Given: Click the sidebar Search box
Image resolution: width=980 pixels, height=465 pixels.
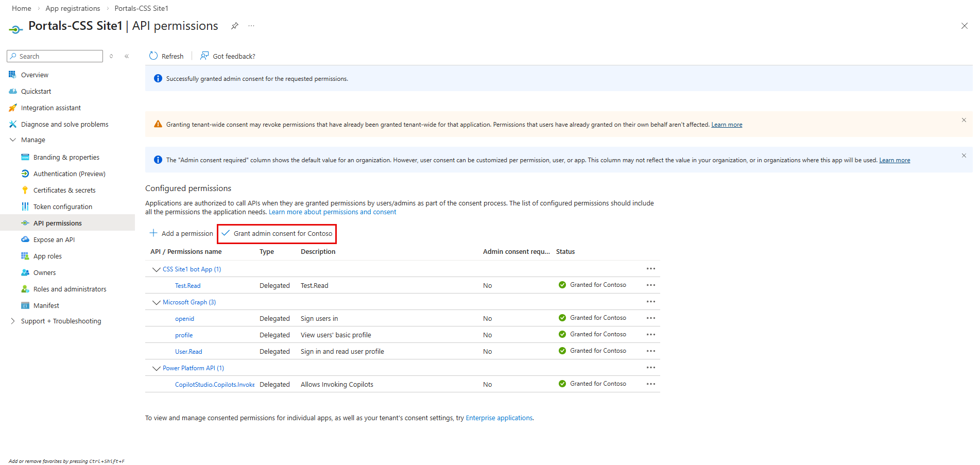Looking at the screenshot, I should point(55,56).
